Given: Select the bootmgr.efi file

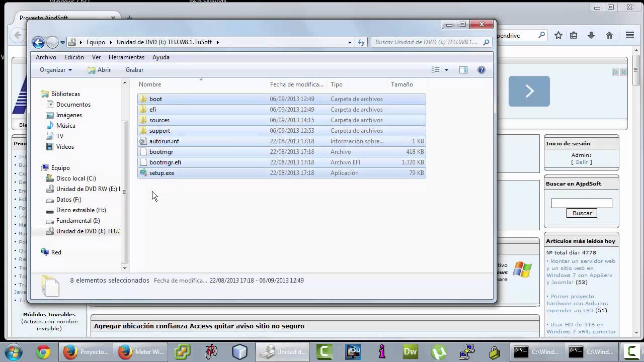Looking at the screenshot, I should click(281, 162).
